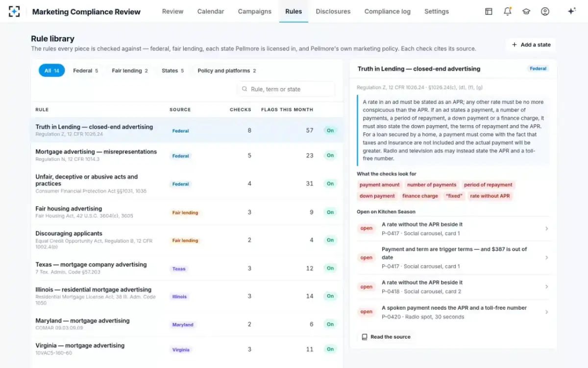The height and width of the screenshot is (368, 588).
Task: Click the finance charge tag
Action: (x=420, y=196)
